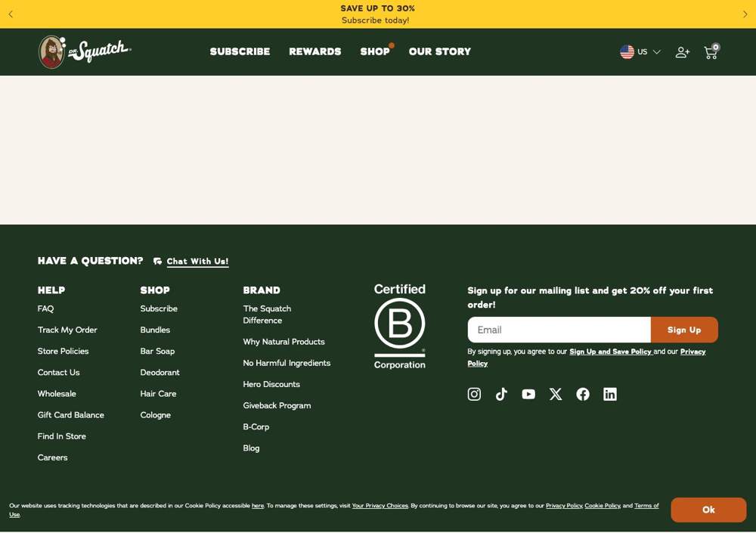Click 'here' link in cookie notice

coord(258,506)
